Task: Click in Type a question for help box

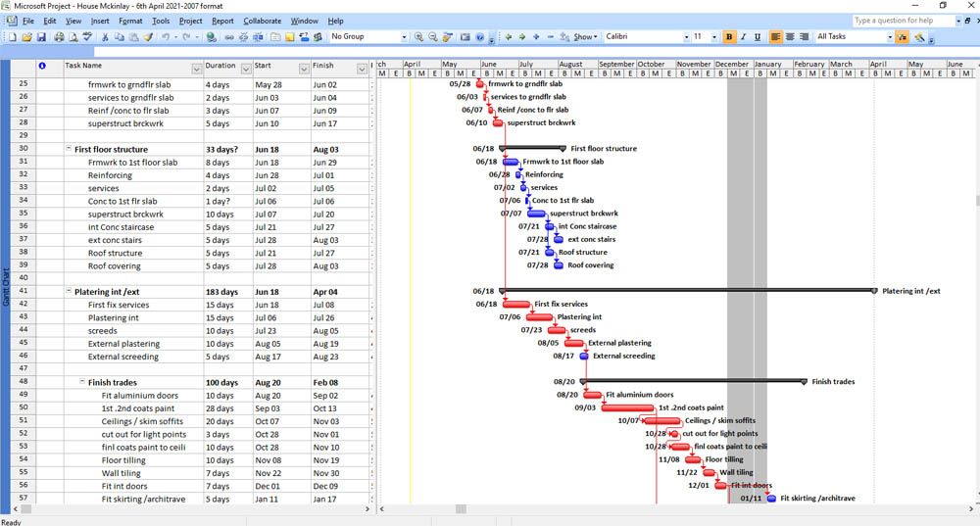Action: tap(904, 21)
